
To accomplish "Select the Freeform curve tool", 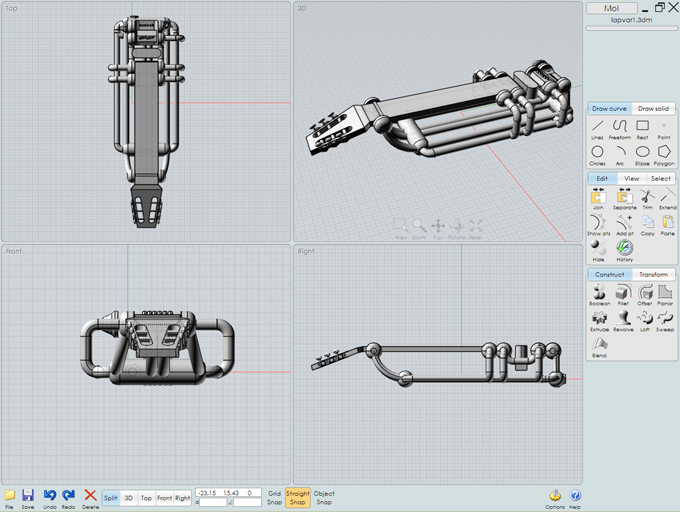I will click(x=620, y=128).
